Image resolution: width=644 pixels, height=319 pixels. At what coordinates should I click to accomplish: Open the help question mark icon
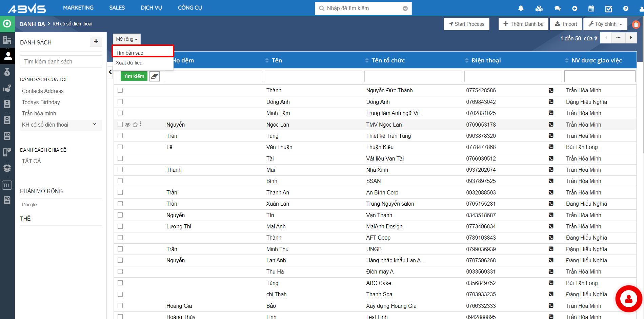626,8
